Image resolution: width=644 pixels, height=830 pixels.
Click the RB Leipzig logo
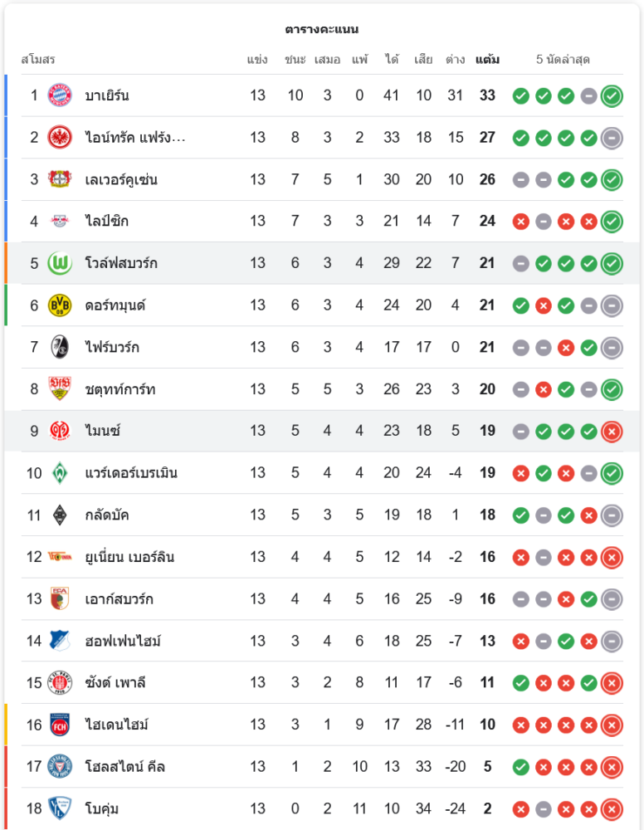click(x=60, y=221)
